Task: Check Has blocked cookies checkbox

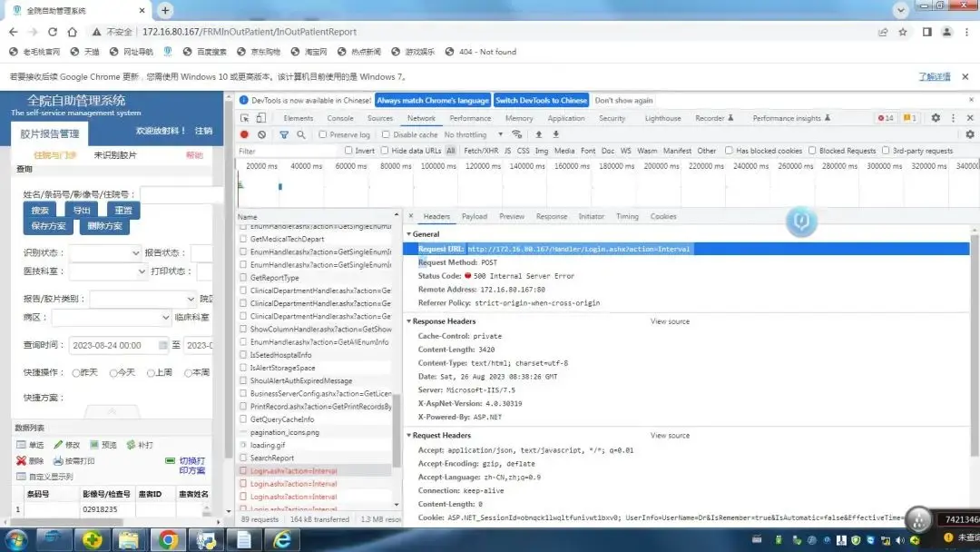Action: [x=729, y=151]
